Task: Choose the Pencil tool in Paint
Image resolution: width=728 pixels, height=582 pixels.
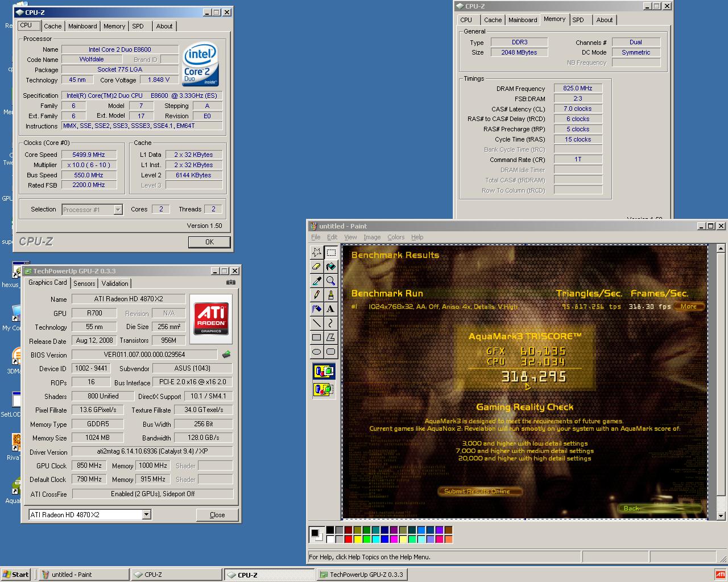Action: pyautogui.click(x=317, y=294)
